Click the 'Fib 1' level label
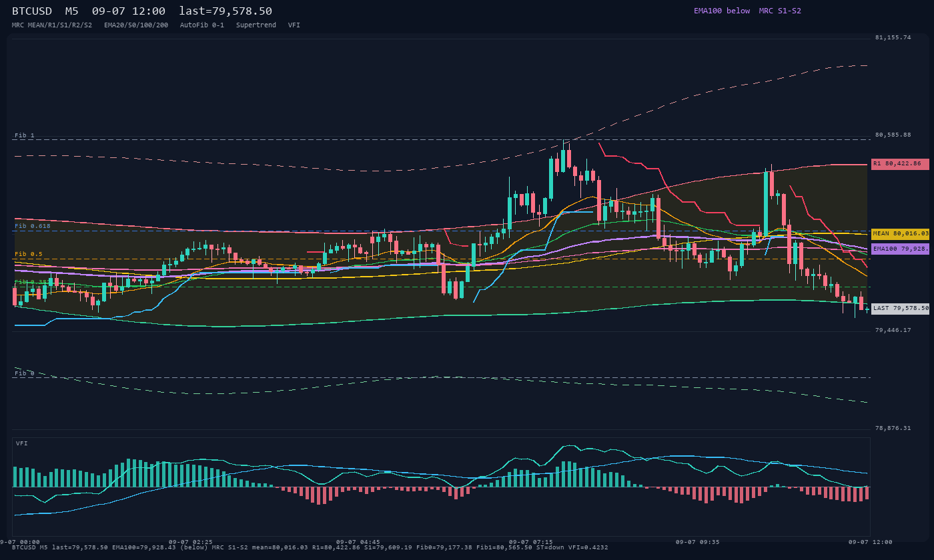Screen dimensions: 934x560 [x=25, y=135]
